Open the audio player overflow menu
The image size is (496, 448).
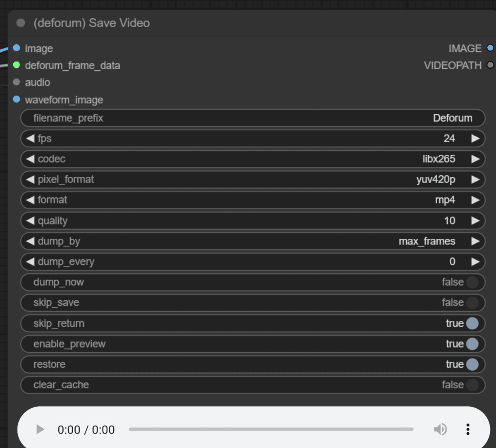(x=467, y=429)
